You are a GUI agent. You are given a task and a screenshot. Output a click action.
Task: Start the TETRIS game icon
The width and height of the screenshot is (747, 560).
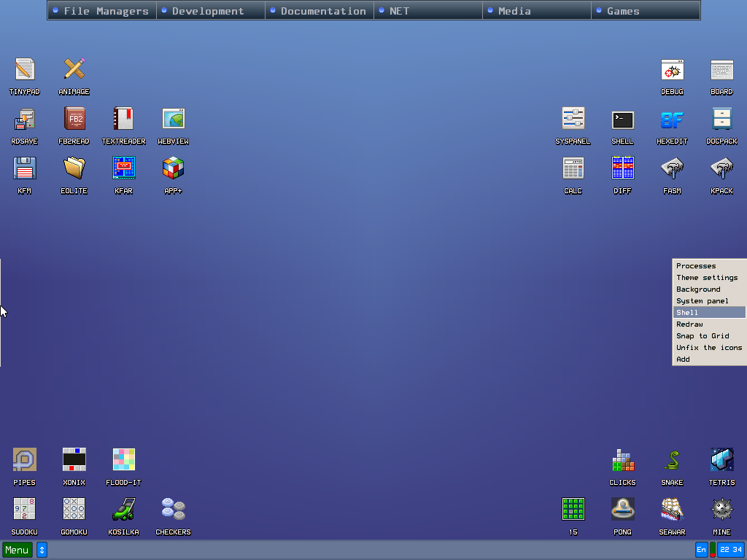point(721,460)
